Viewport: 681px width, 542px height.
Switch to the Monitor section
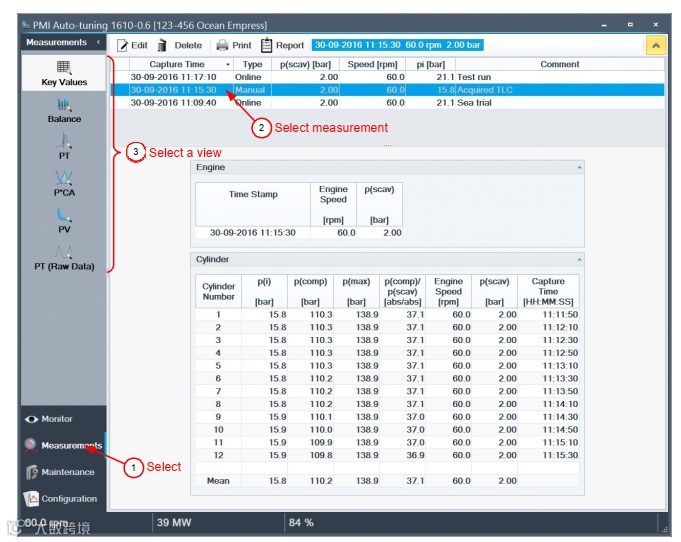pos(56,419)
